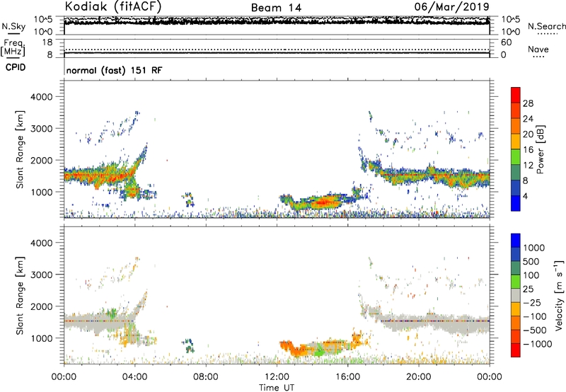Click time axis tick '08:00'

(x=206, y=377)
